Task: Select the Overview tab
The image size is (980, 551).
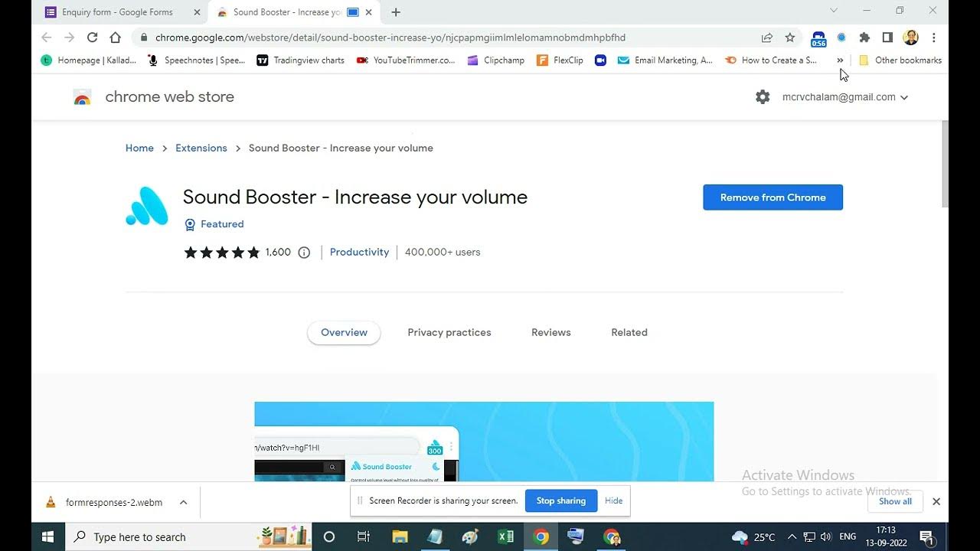Action: pyautogui.click(x=344, y=333)
